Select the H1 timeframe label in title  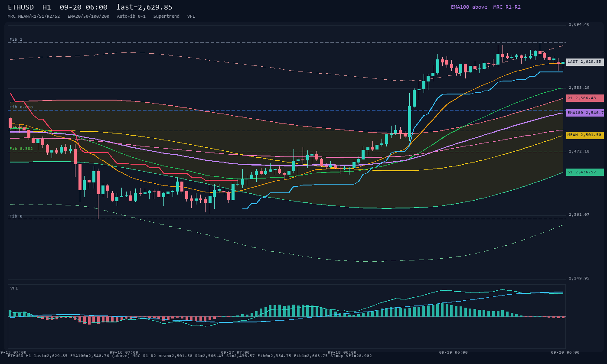tap(47, 7)
